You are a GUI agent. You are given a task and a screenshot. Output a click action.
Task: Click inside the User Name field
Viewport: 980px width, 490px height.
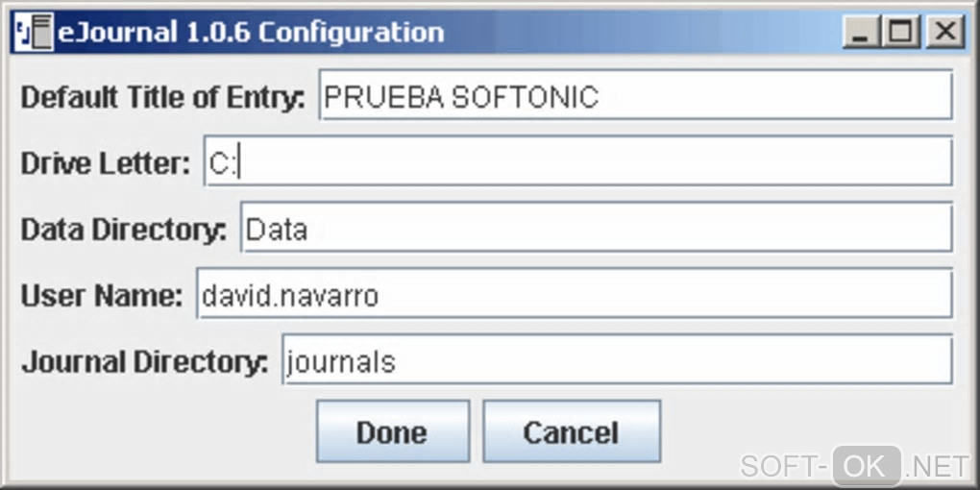click(574, 294)
